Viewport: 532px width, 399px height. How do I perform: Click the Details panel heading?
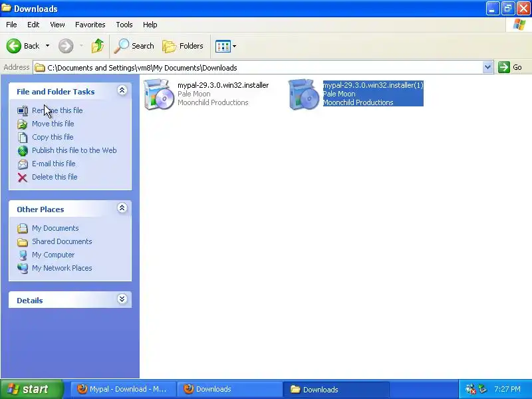pos(30,301)
